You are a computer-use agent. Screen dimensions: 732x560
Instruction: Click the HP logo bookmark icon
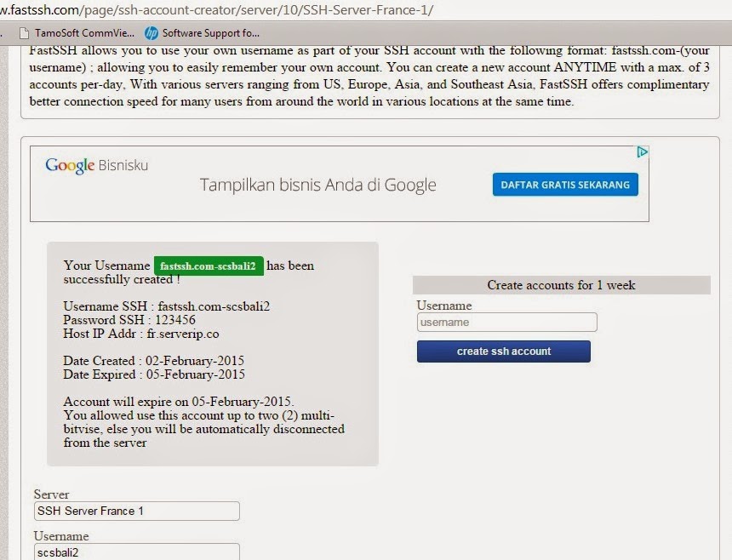click(152, 33)
